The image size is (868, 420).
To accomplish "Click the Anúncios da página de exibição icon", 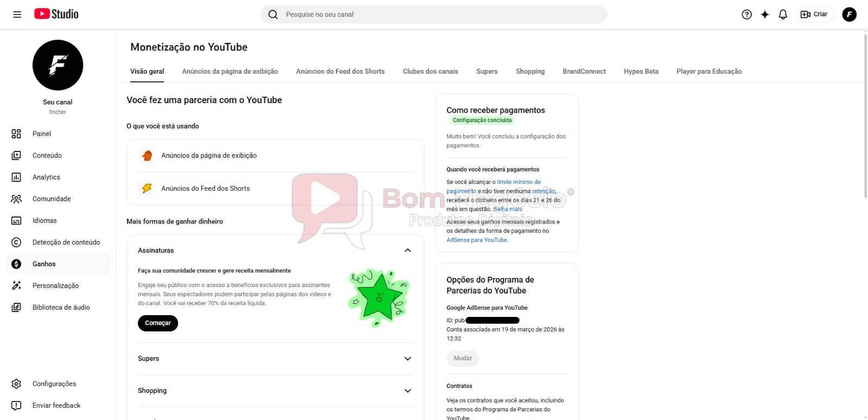I will click(146, 156).
